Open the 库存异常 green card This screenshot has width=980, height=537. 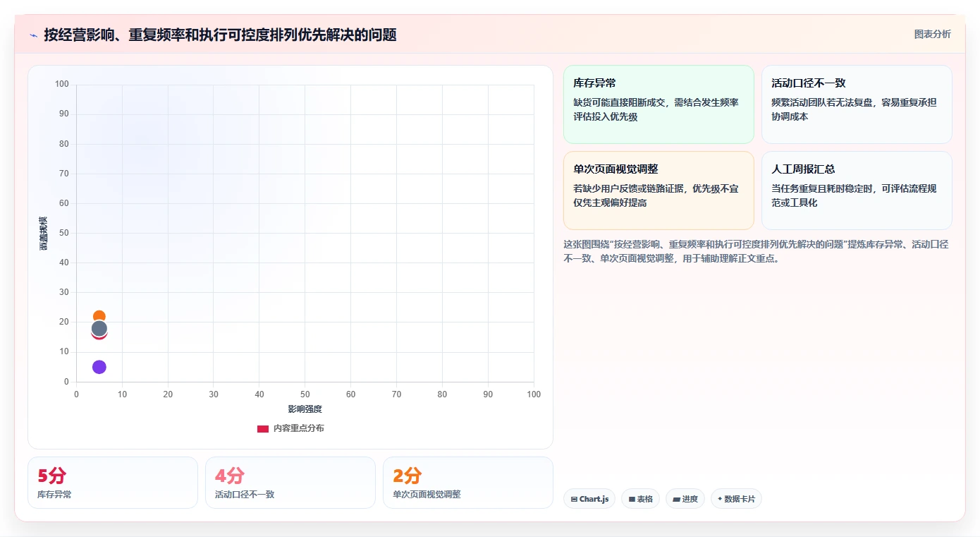point(659,104)
